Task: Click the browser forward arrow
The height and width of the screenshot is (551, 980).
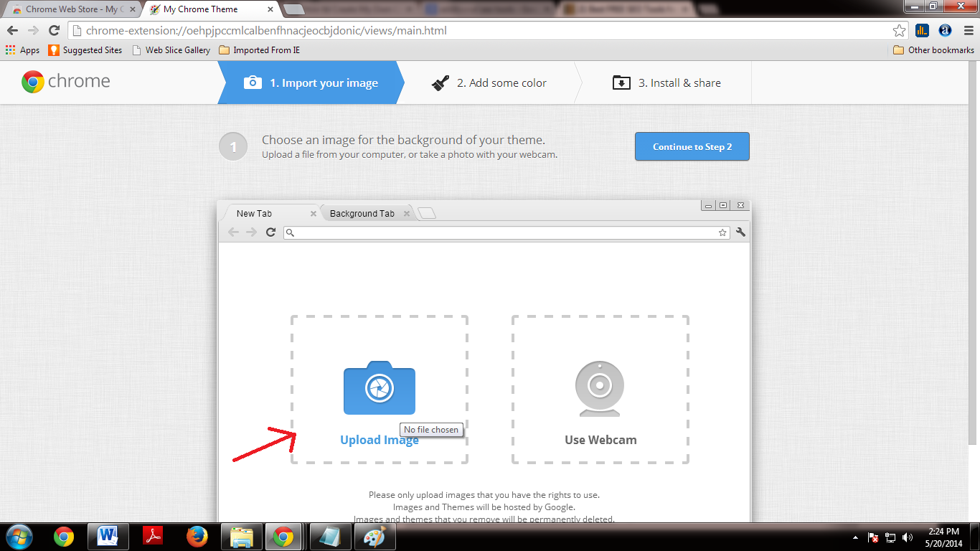Action: (x=33, y=31)
